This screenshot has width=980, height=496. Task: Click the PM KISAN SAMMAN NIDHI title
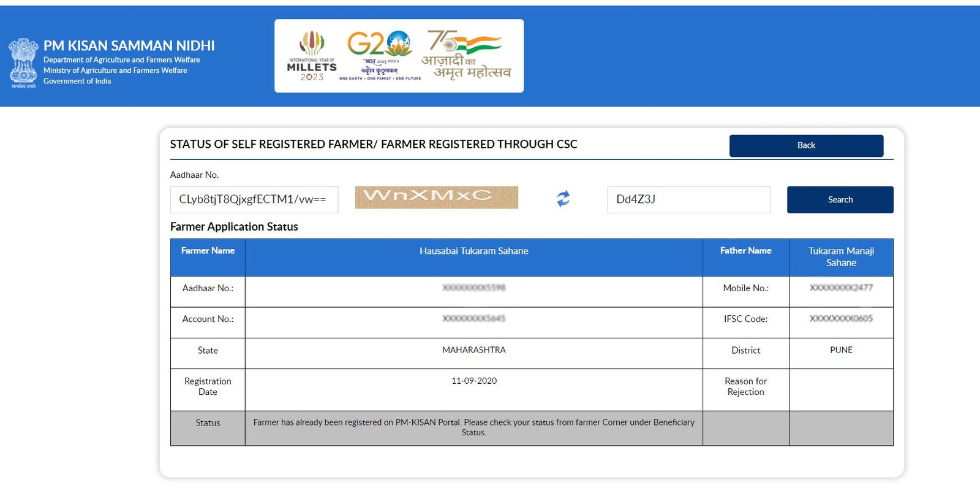[129, 45]
